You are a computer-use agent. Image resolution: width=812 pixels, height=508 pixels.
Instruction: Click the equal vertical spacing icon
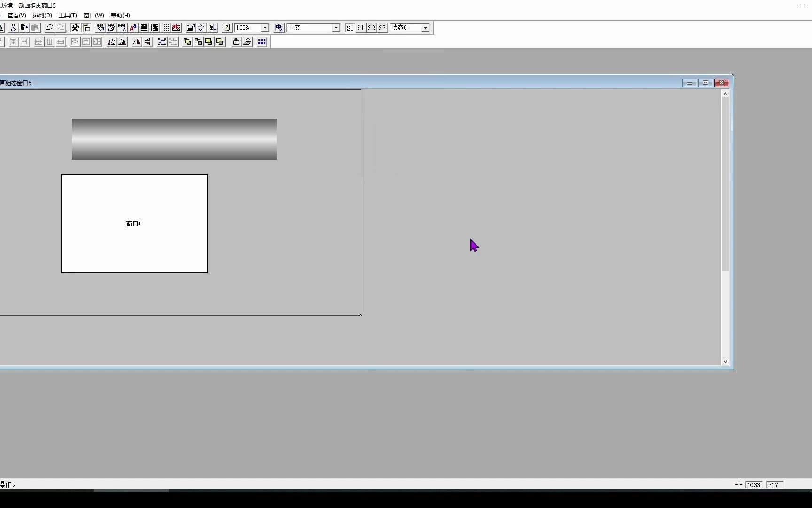click(x=13, y=42)
